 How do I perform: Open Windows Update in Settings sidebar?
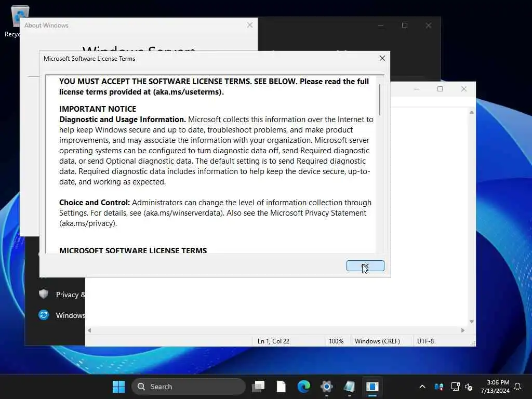pyautogui.click(x=61, y=315)
